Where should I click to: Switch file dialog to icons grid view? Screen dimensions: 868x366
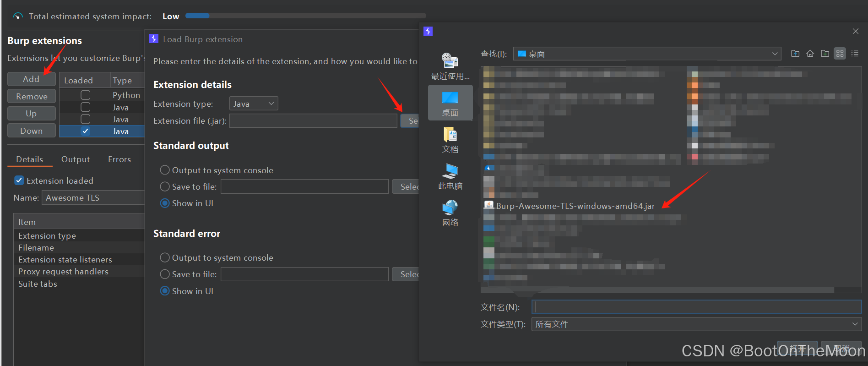(x=840, y=54)
